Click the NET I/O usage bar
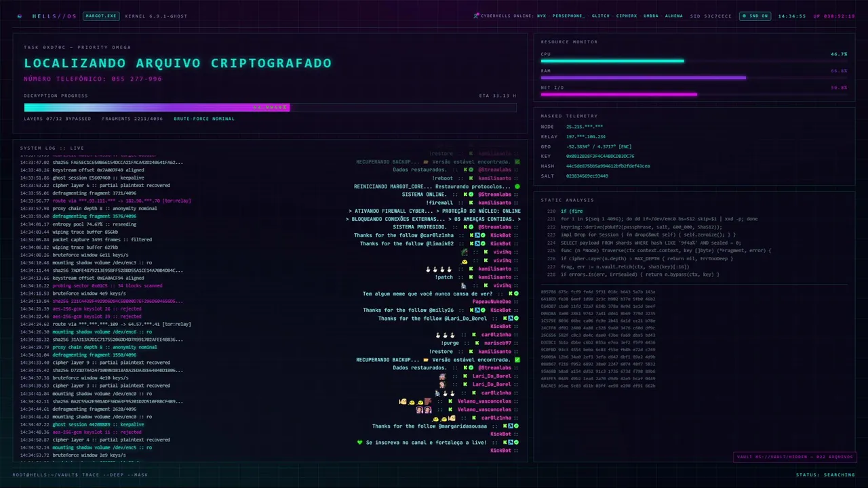The image size is (868, 488). pos(694,94)
